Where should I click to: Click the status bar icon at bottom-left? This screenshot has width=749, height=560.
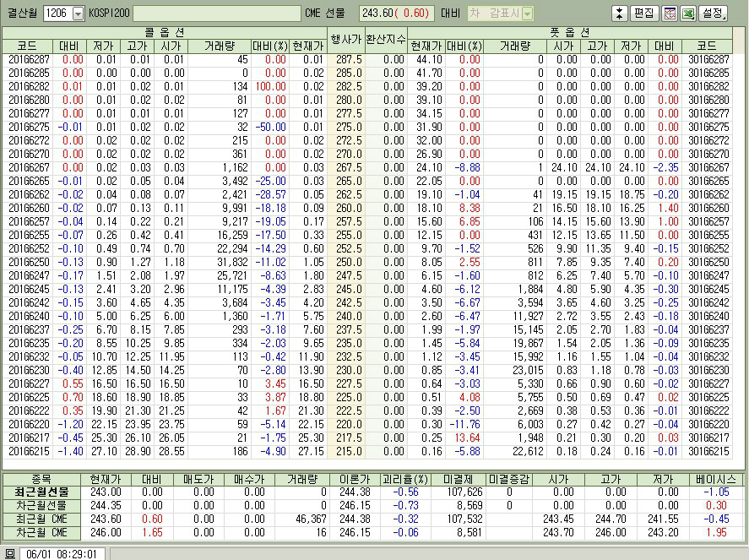pyautogui.click(x=10, y=553)
